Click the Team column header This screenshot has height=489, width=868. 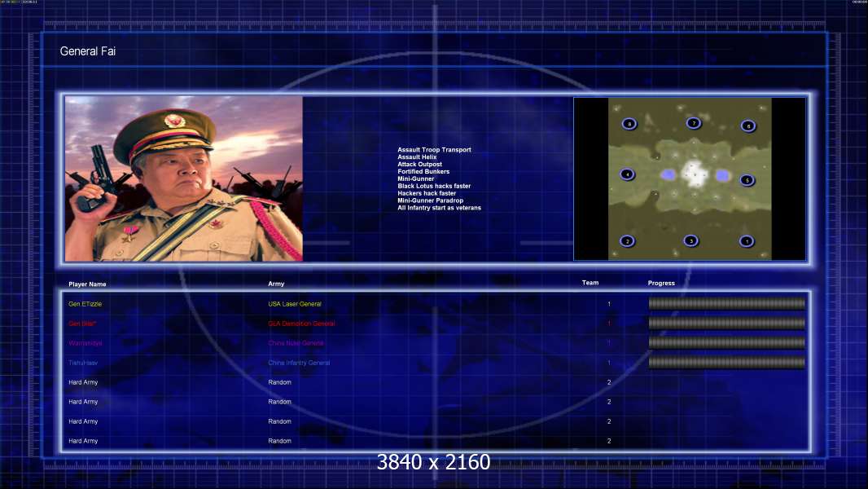[590, 283]
